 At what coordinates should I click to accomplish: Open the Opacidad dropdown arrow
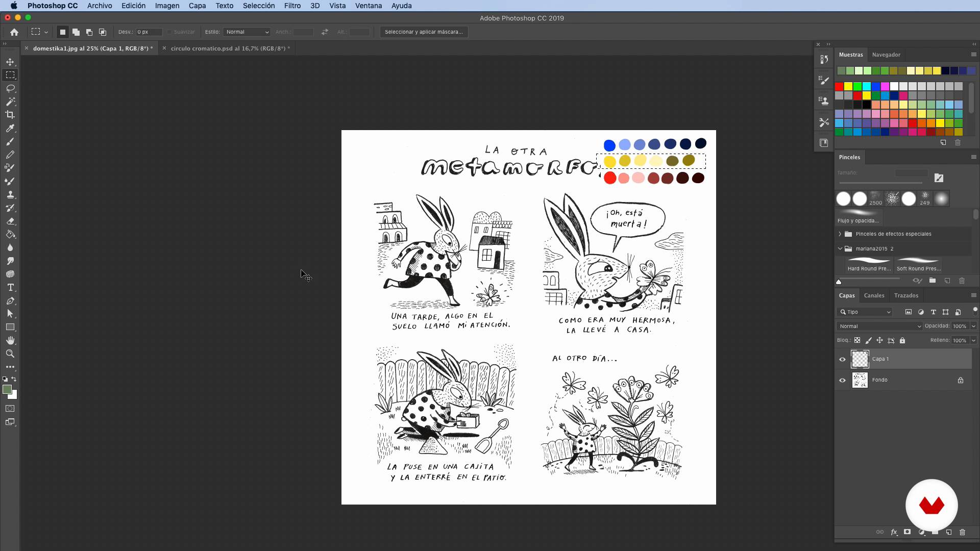[x=973, y=326]
